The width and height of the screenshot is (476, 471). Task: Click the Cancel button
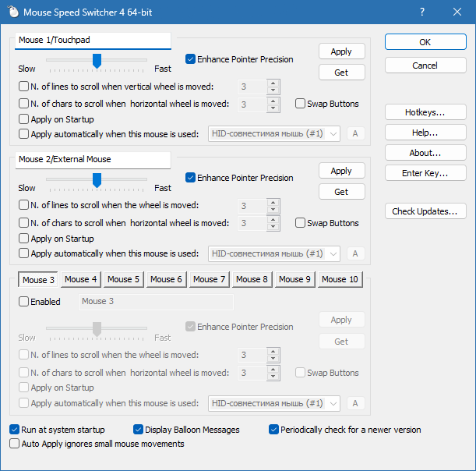425,66
